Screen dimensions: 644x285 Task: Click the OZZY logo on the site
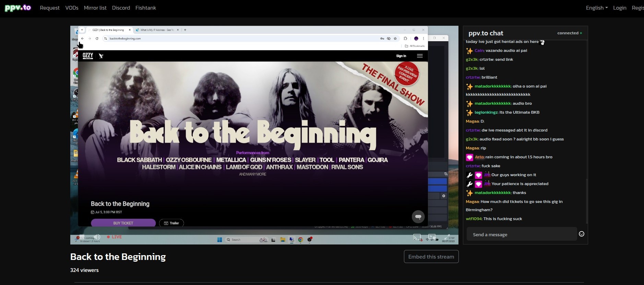tap(88, 56)
